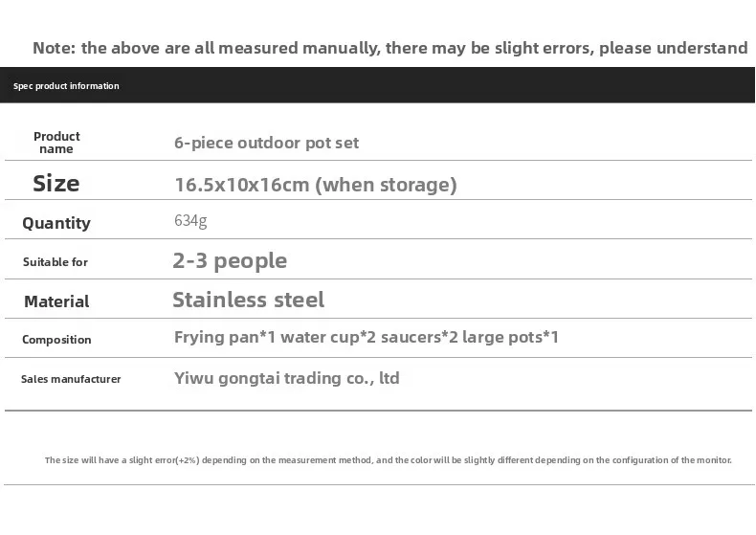Click the 'Frying pan*1 water cup*2' composition text
Image resolution: width=756 pixels, height=535 pixels.
[275, 337]
